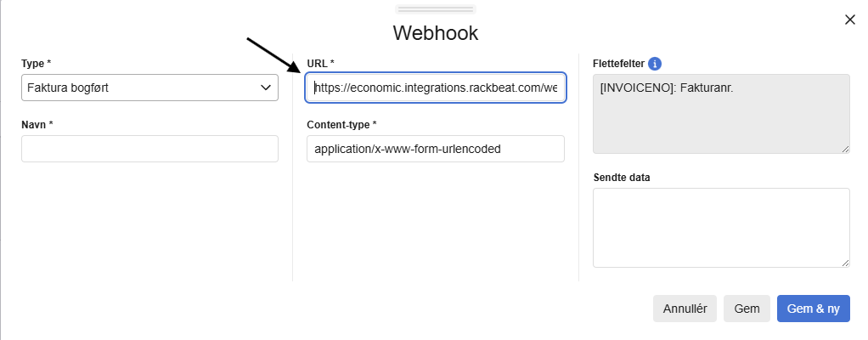Click into the URL field
The height and width of the screenshot is (340, 868).
[436, 88]
